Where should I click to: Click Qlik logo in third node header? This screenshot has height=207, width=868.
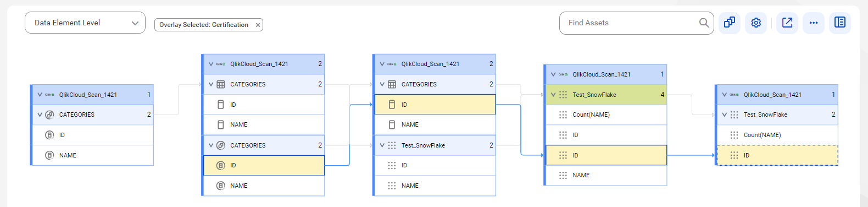(x=392, y=64)
